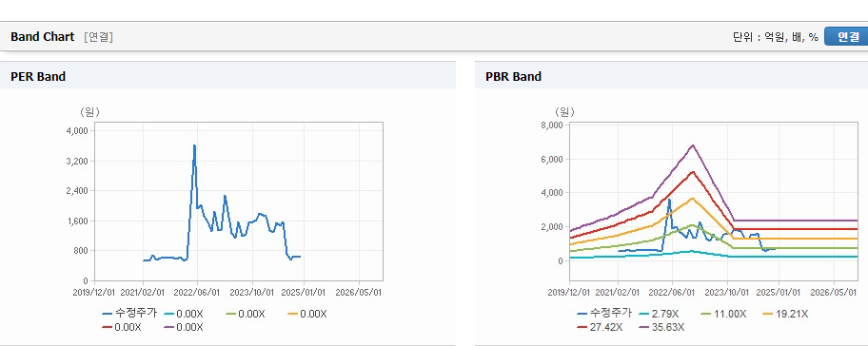Click the [연결] label beside Band Chart

[x=99, y=37]
